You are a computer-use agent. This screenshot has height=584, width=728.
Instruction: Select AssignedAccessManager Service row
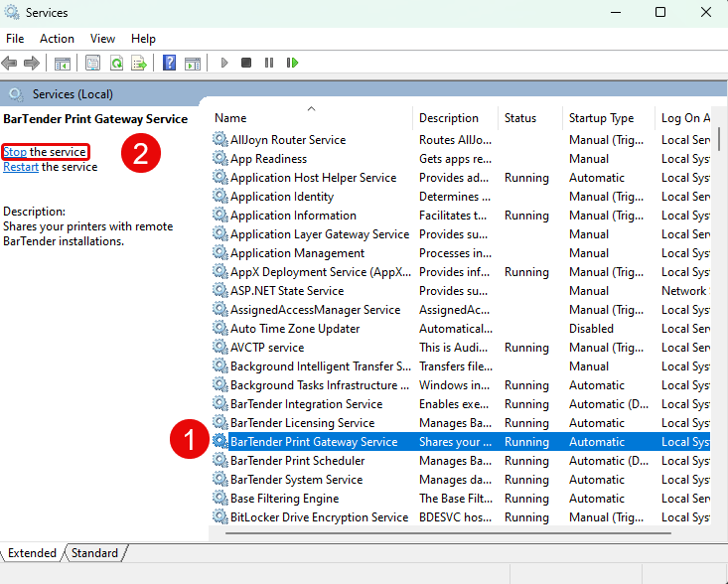pyautogui.click(x=460, y=309)
